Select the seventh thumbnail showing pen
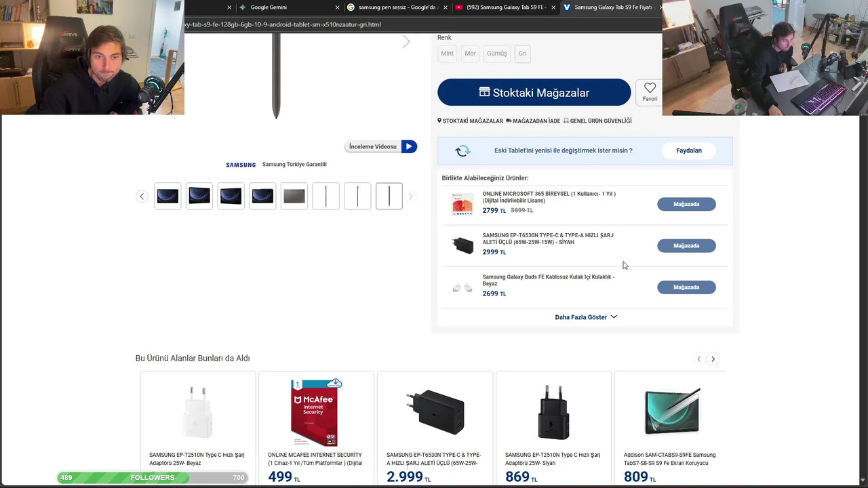The height and width of the screenshot is (488, 868). point(357,196)
